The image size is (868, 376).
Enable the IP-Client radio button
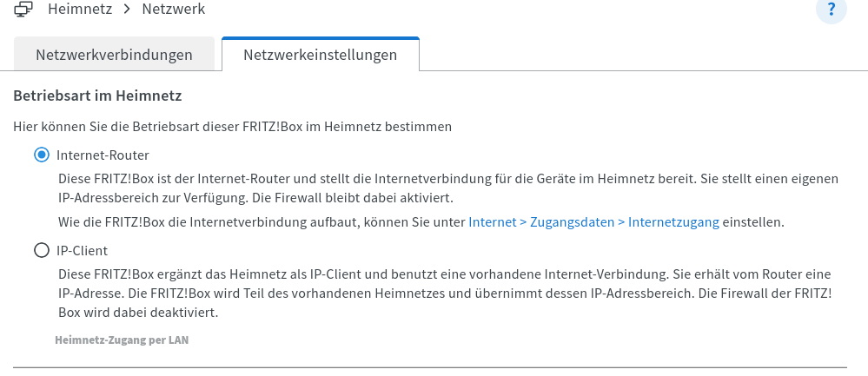pos(41,251)
